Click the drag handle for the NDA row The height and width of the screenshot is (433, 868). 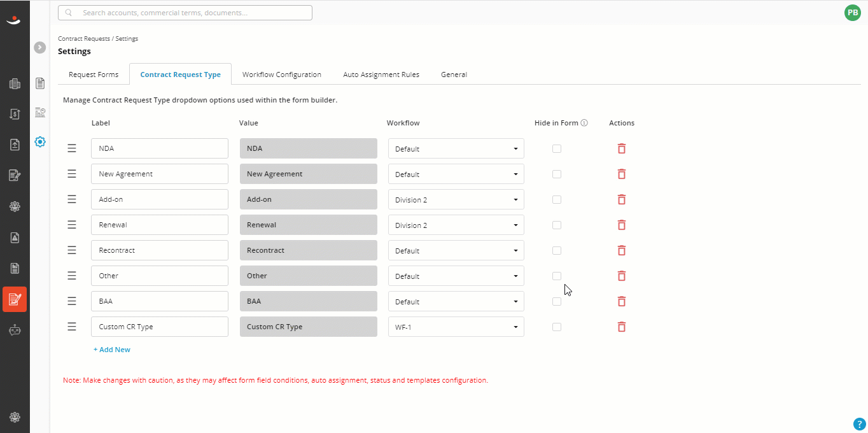[x=72, y=148]
